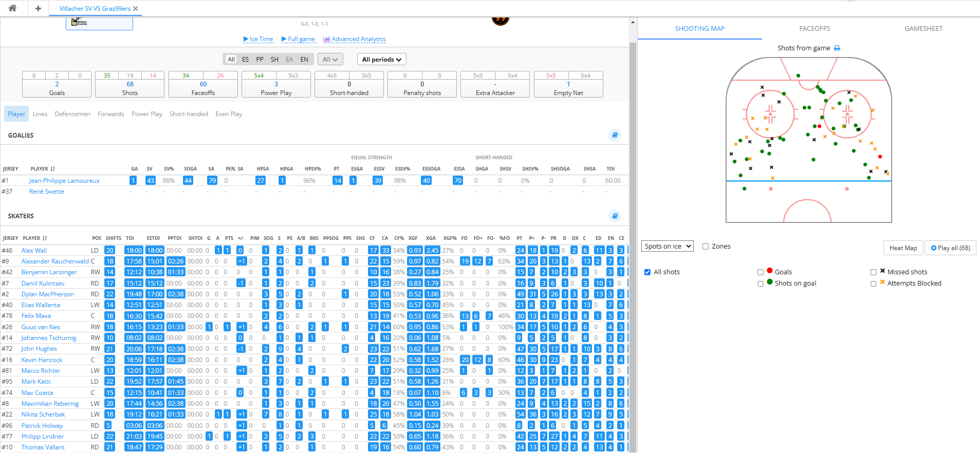Open Advanced Analytics chart link
980x453 pixels.
pyautogui.click(x=354, y=39)
